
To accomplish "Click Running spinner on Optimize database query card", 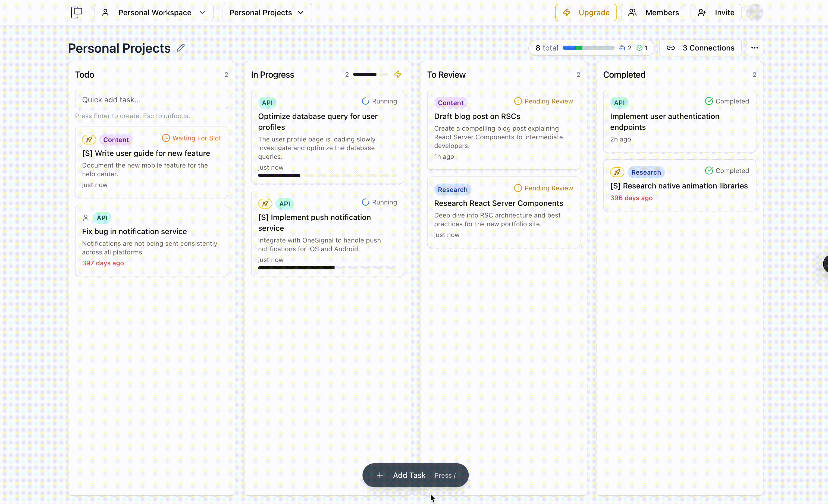I will click(x=365, y=101).
